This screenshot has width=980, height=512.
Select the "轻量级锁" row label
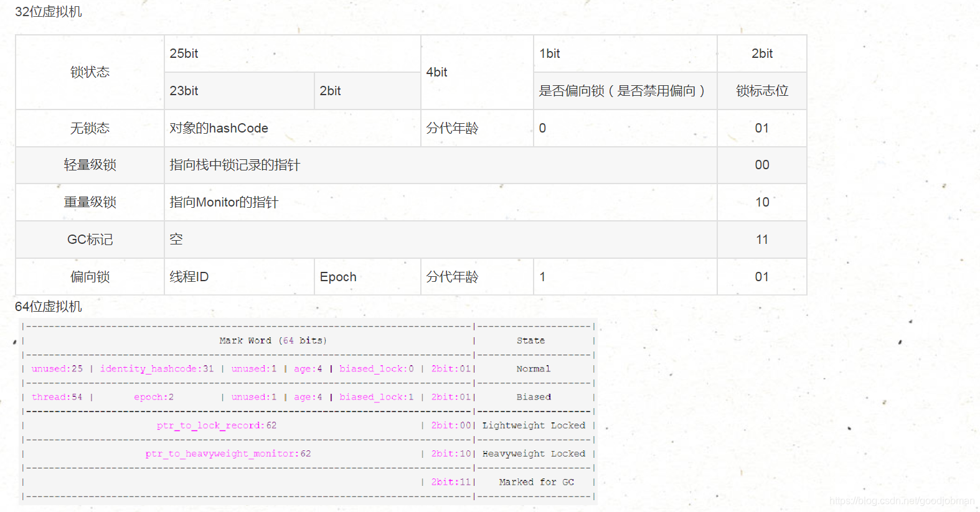tap(90, 165)
